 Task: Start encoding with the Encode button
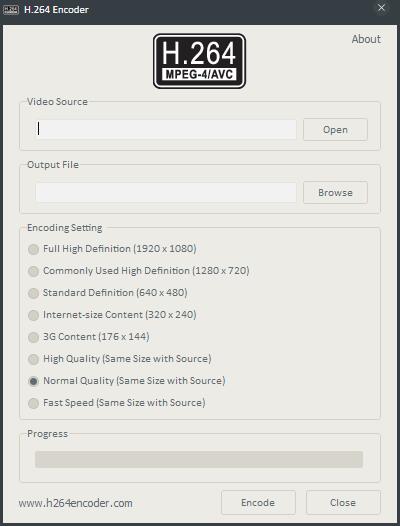[x=258, y=503]
